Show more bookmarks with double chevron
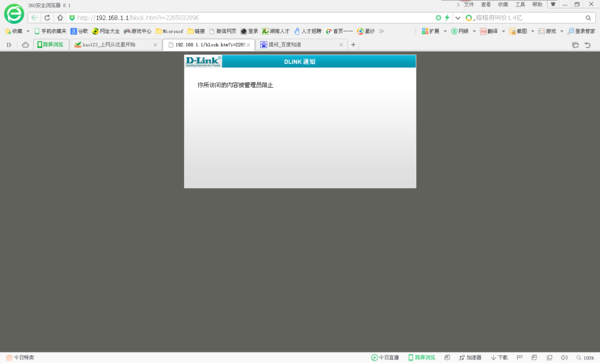The height and width of the screenshot is (363, 600). pyautogui.click(x=382, y=31)
